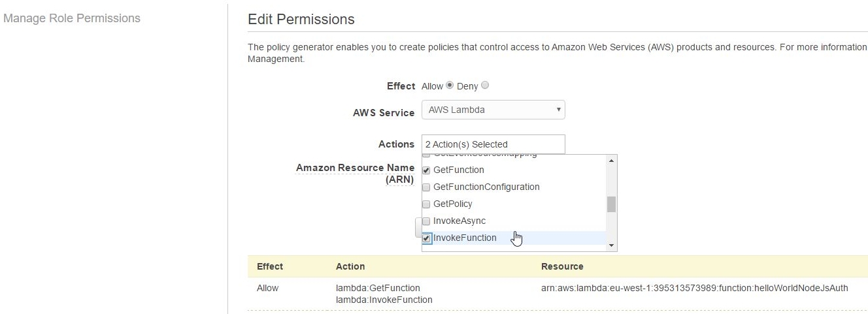868x314 pixels.
Task: Click the lambda:InvokeFunction entry in table
Action: click(384, 300)
